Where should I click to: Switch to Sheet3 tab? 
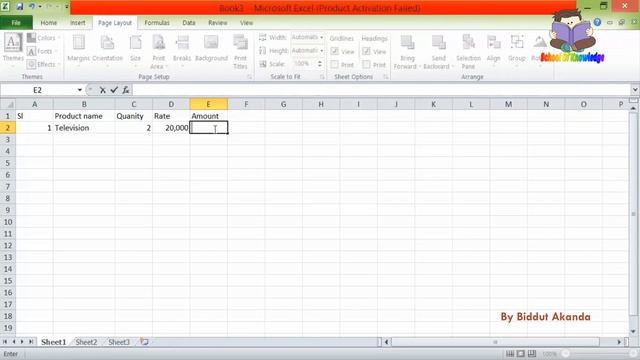pos(119,342)
